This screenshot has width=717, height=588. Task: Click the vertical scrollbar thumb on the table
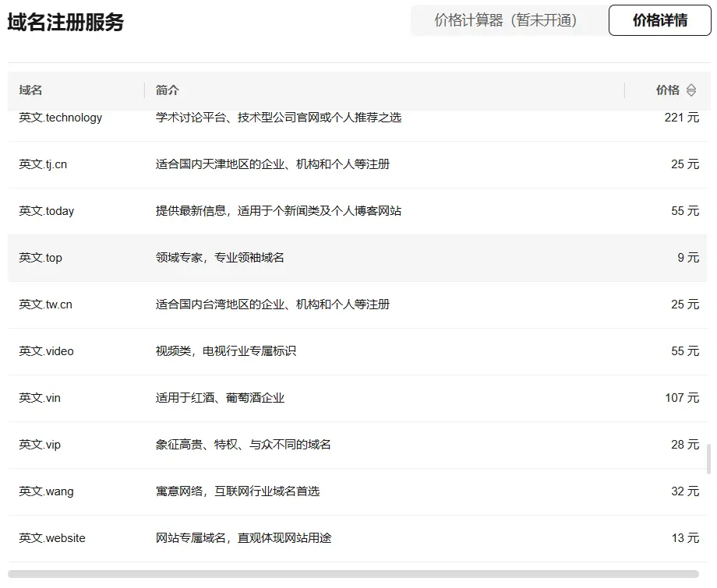pos(708,459)
